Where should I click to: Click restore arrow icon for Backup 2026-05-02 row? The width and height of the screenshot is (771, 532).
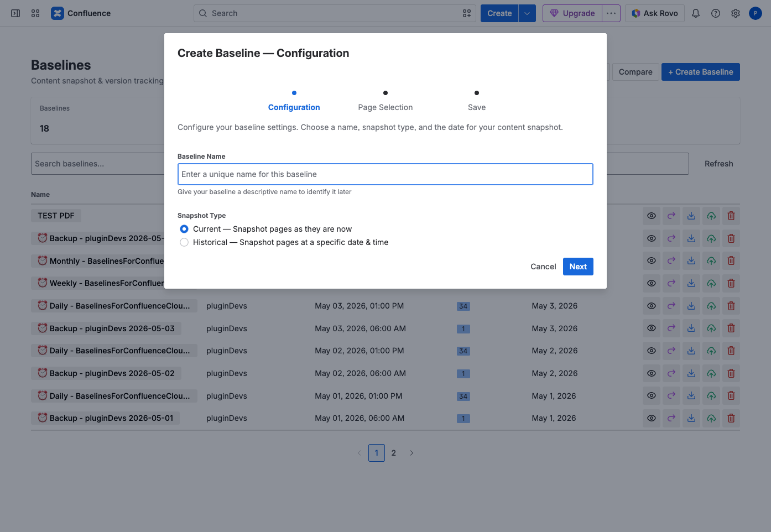(x=671, y=373)
